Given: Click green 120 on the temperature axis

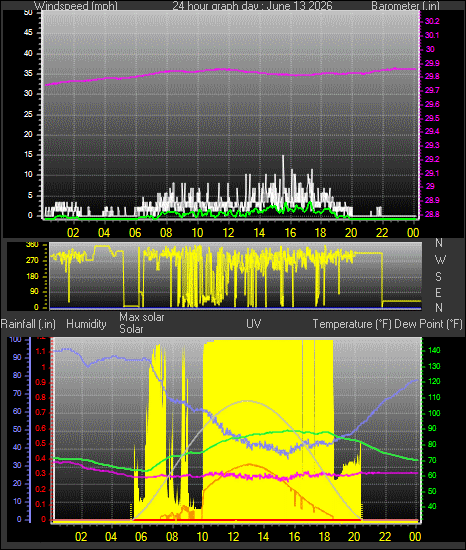Looking at the screenshot, I should click(x=434, y=382).
